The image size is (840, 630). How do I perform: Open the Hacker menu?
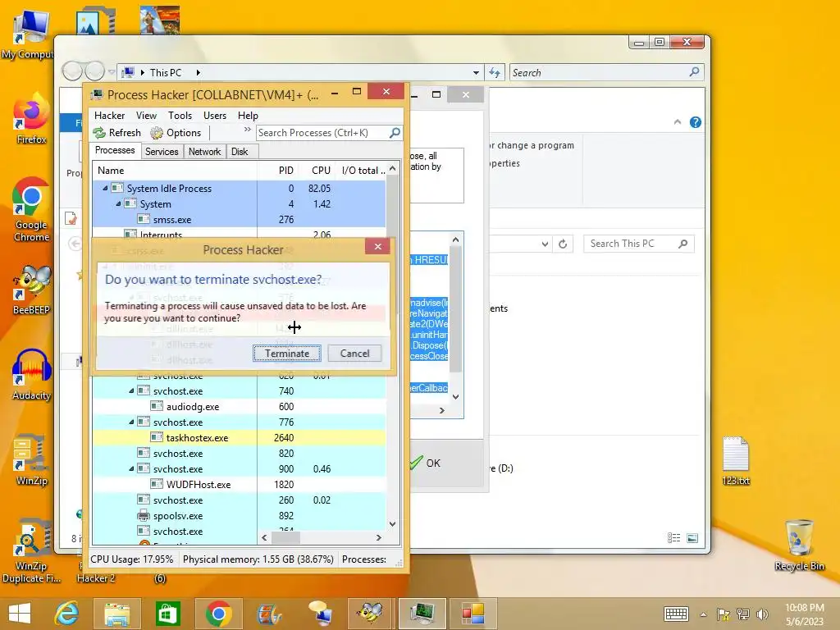tap(109, 115)
